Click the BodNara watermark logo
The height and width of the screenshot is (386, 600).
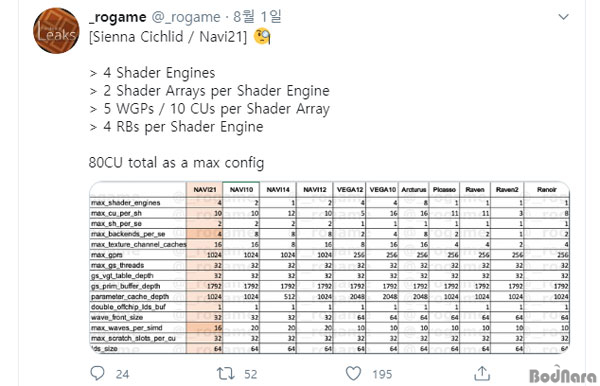[x=562, y=375]
